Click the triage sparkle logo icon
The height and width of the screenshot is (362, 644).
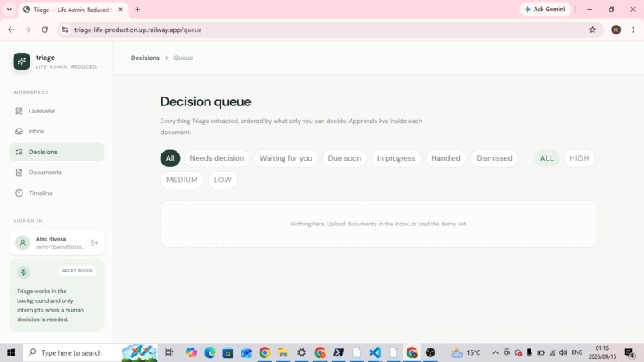[x=22, y=62]
